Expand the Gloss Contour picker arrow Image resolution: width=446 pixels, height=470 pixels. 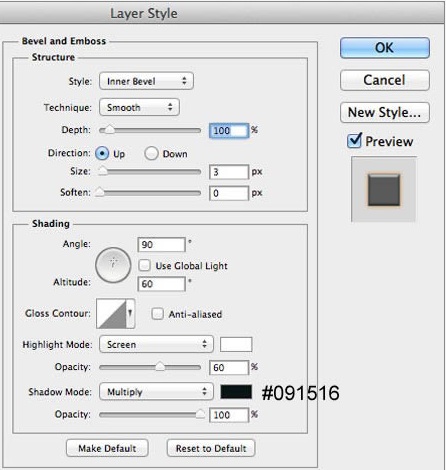[x=130, y=313]
